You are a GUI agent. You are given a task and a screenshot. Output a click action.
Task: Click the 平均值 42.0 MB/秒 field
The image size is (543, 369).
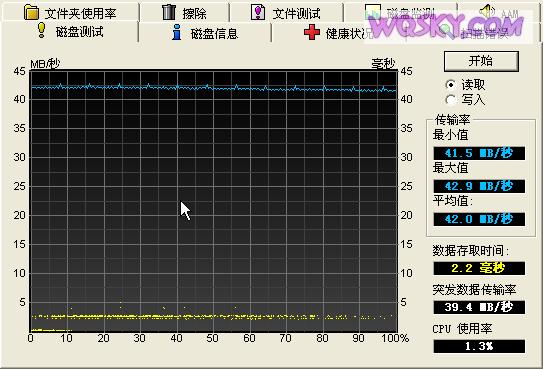click(x=479, y=219)
